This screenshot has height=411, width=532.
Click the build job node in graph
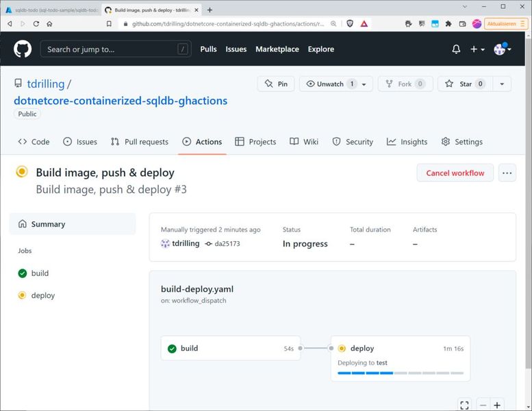231,348
